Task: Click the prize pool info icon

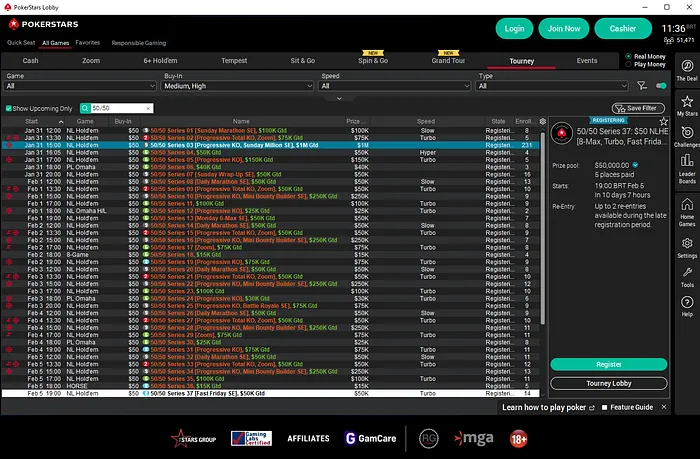Action: tap(635, 165)
